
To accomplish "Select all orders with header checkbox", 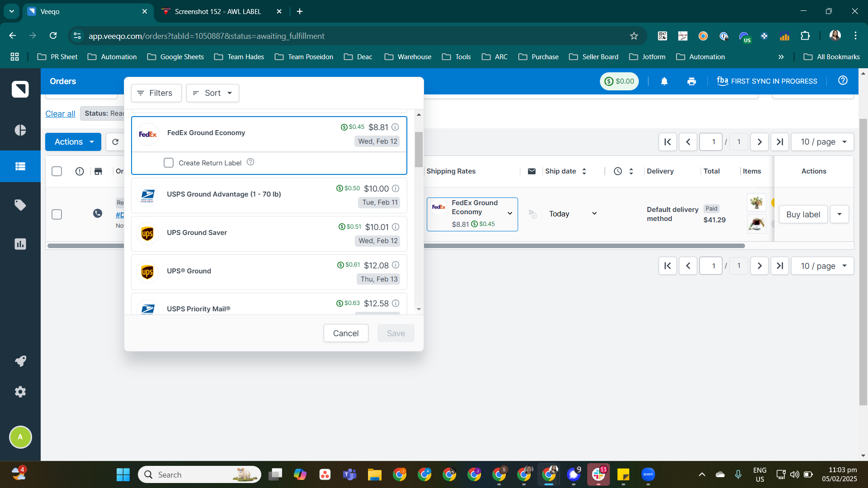I will (x=57, y=171).
